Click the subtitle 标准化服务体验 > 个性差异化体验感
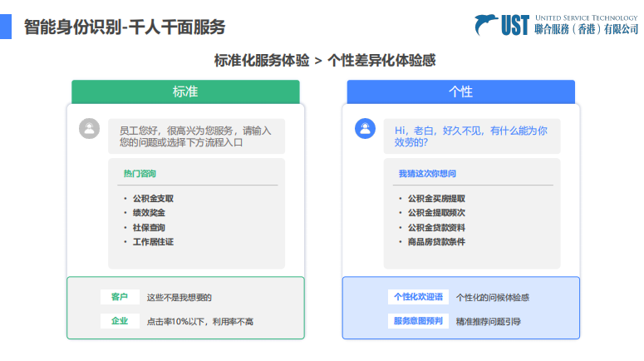 [324, 61]
